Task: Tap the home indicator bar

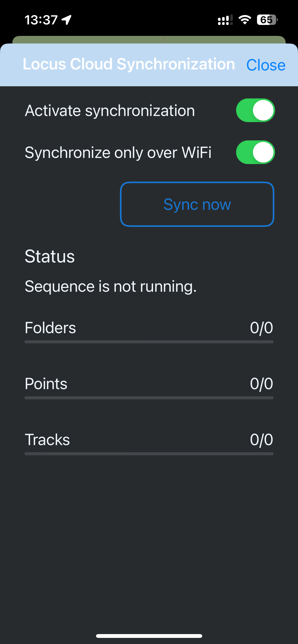Action: [x=149, y=636]
